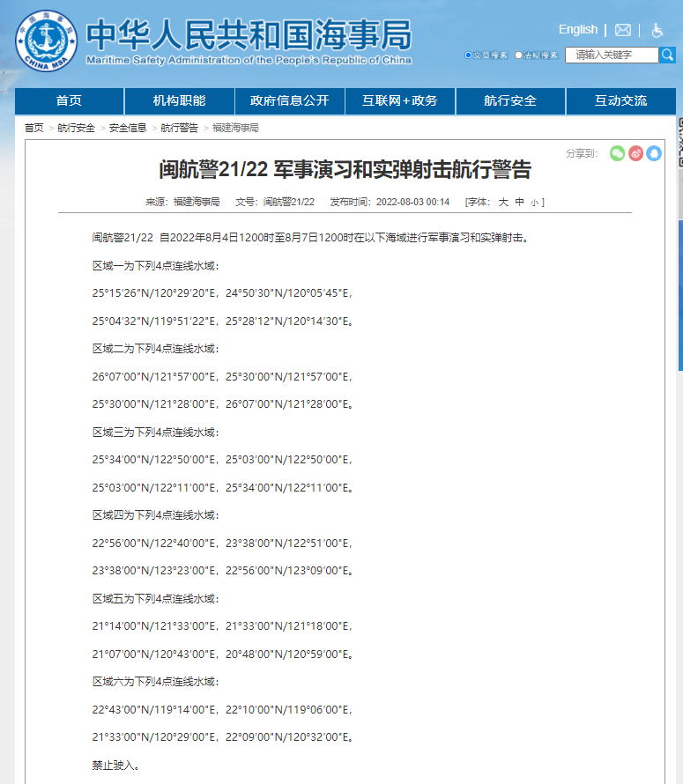Viewport: 683px width, 784px height.
Task: Click 安全信息 breadcrumb link
Action: coord(128,129)
